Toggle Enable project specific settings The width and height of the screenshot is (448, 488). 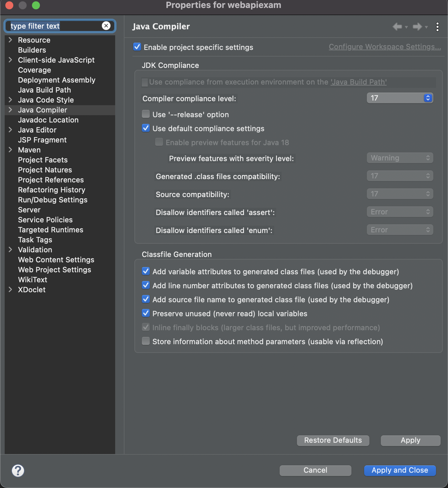click(x=137, y=47)
